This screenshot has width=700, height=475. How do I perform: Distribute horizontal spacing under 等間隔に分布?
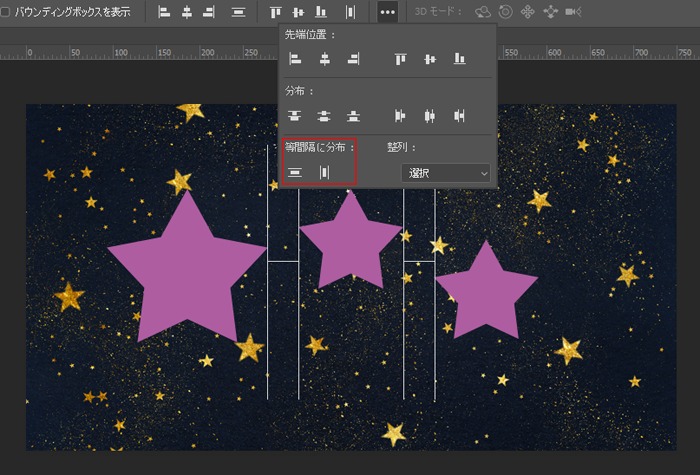325,172
